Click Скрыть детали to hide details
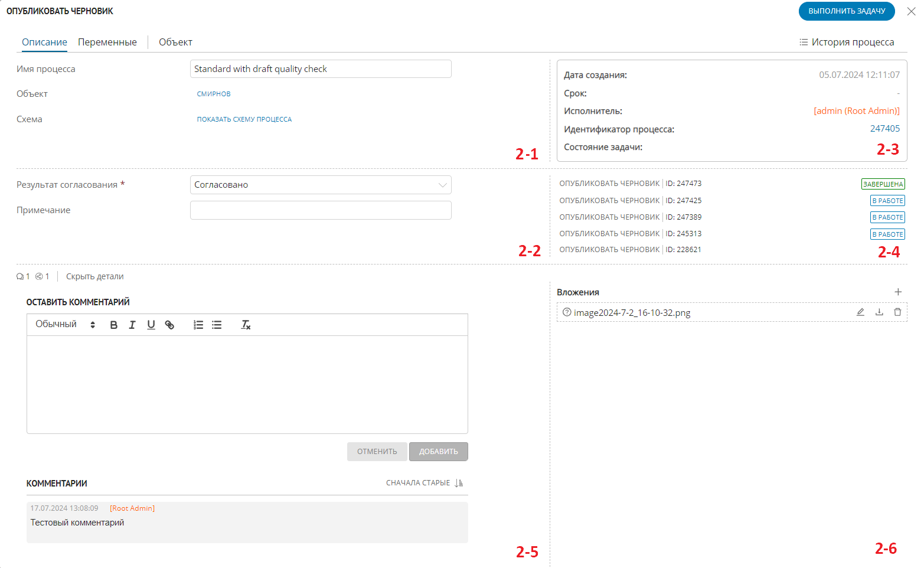Screen dimensions: 924x568 tap(95, 276)
